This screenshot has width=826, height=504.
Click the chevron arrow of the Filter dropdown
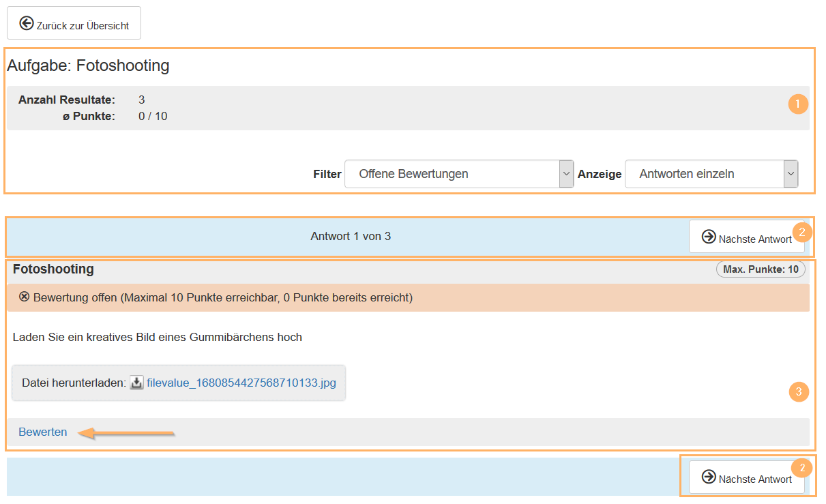coord(566,174)
